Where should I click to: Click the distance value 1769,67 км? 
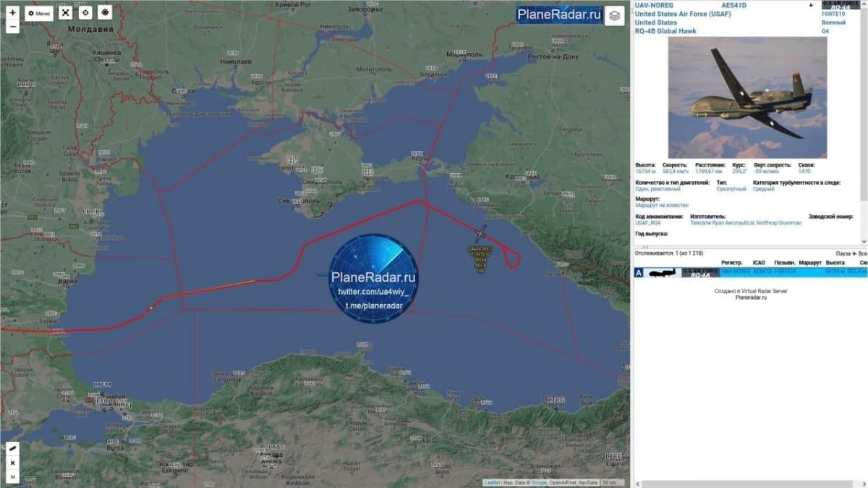[709, 170]
